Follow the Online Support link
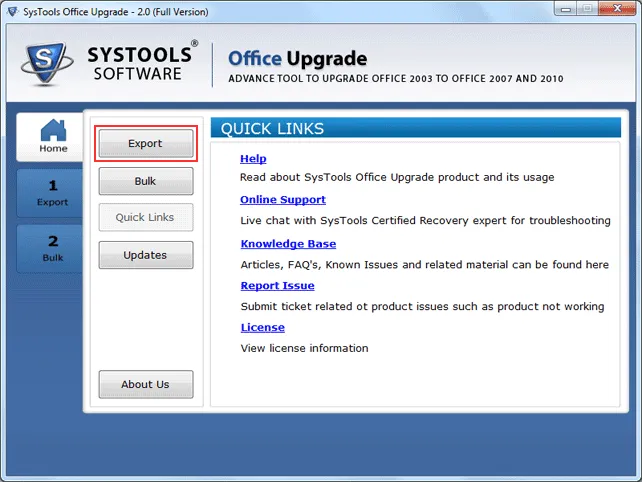Screen dimensions: 642x482 pyautogui.click(x=283, y=199)
